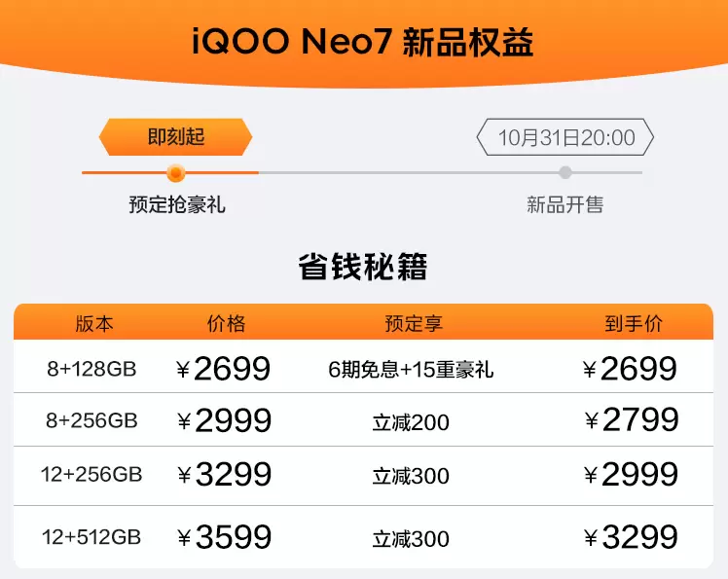728x579 pixels.
Task: Click the 10月31日20:00 date tag
Action: [565, 138]
